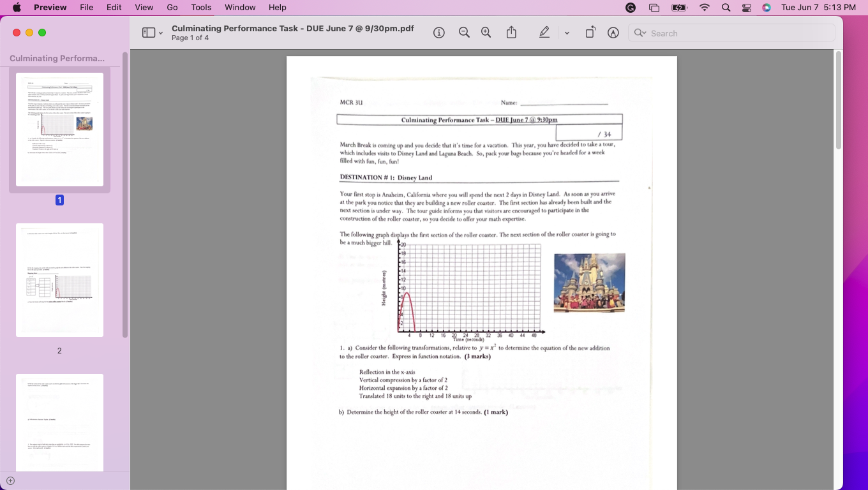Screen dimensions: 868x490
Task: Check the battery charging status icon
Action: click(679, 8)
